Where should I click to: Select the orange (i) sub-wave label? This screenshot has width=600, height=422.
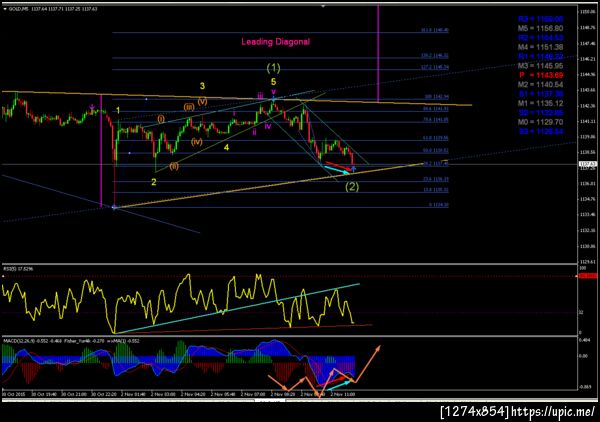(161, 119)
